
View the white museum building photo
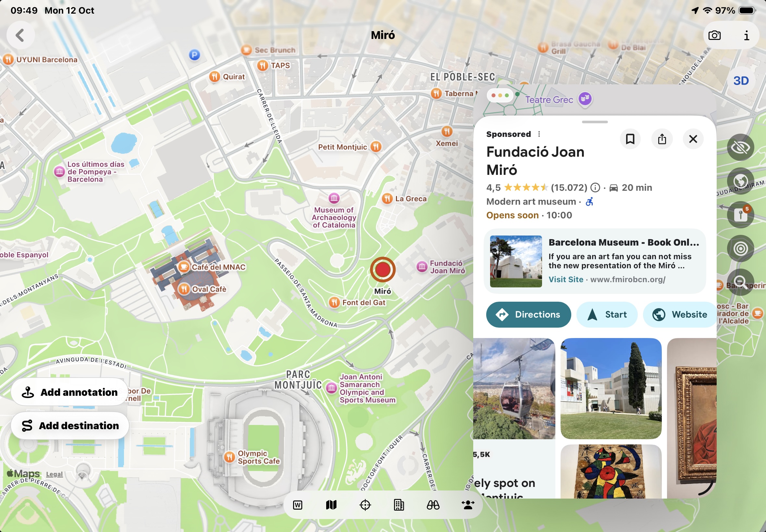pos(611,388)
